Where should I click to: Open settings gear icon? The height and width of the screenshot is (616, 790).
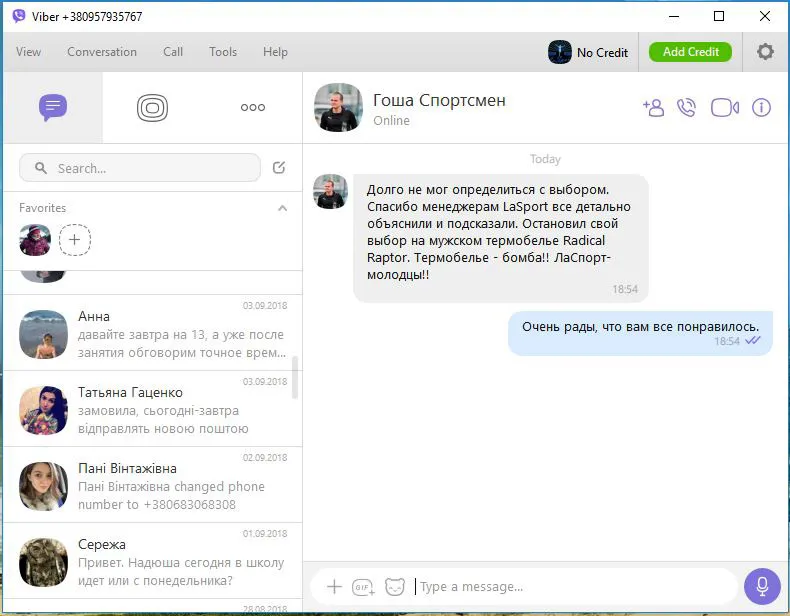click(x=765, y=51)
